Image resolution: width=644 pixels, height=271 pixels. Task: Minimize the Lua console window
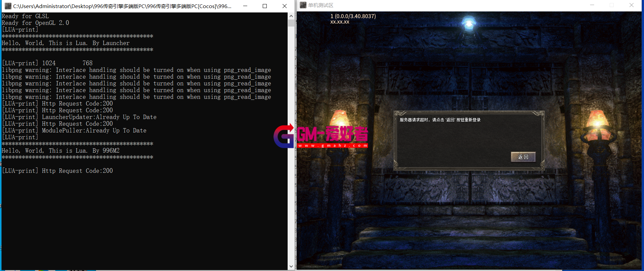tap(245, 6)
